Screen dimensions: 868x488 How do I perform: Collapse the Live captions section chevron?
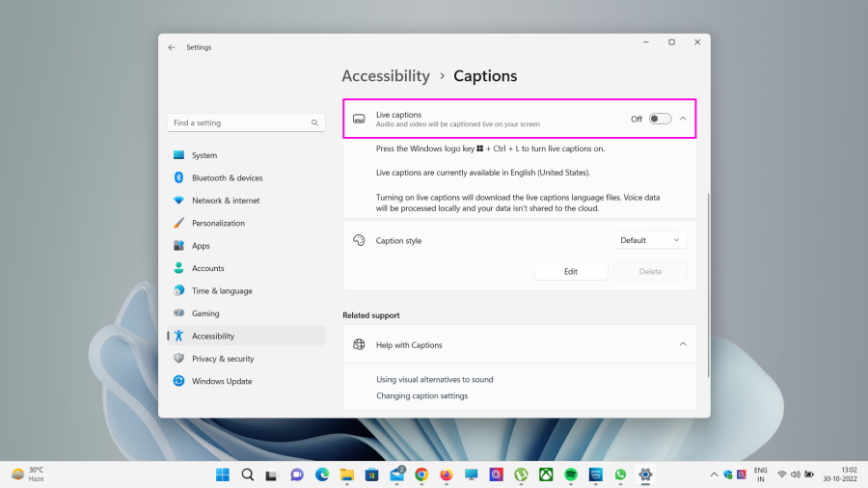pos(683,119)
